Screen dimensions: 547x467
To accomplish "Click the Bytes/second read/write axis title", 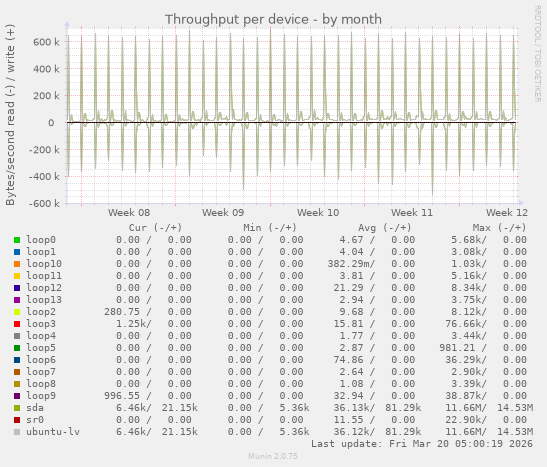I will point(10,115).
